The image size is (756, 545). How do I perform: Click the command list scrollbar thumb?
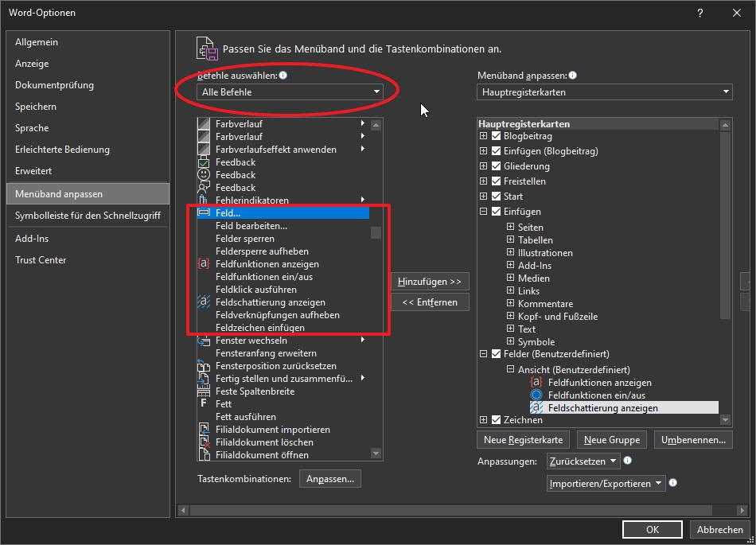[376, 233]
